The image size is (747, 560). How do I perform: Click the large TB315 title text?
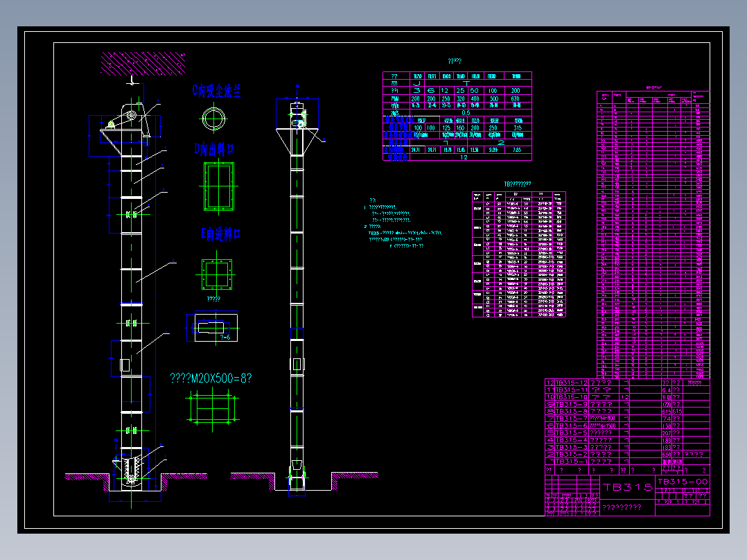tap(627, 487)
